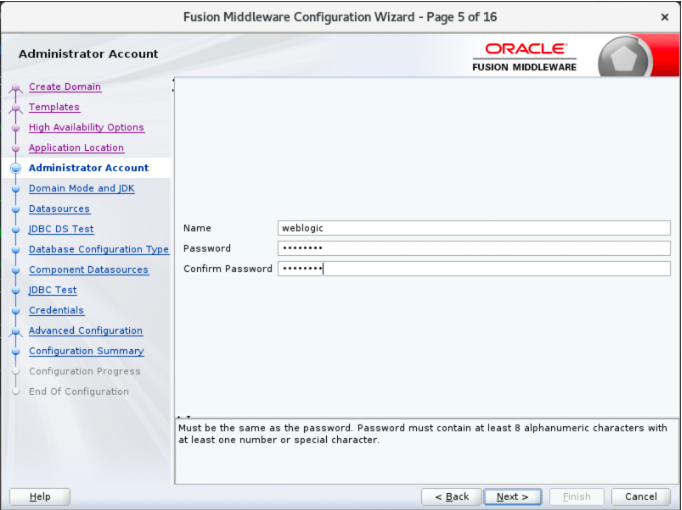
Task: Go to the Templates step
Action: click(54, 107)
